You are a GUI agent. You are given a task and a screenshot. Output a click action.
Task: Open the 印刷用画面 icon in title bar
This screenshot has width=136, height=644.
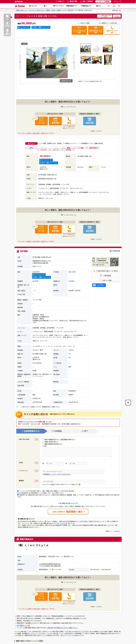[x=117, y=16]
